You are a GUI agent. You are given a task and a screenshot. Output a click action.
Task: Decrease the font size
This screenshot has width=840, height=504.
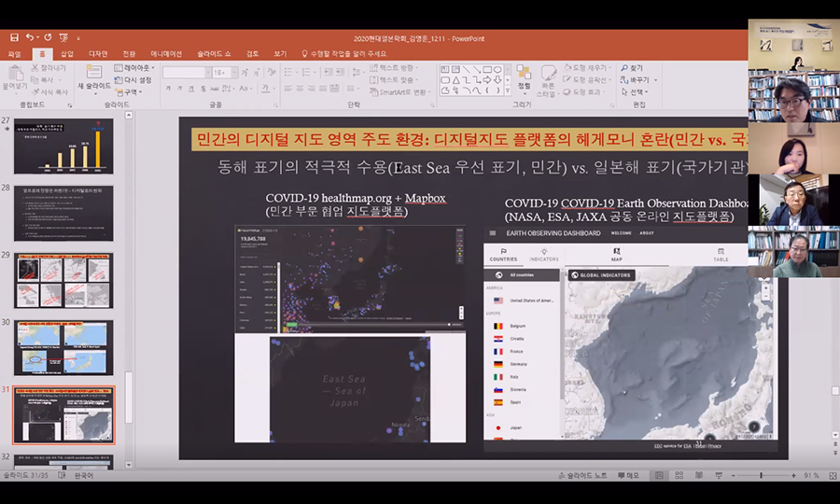tap(257, 72)
